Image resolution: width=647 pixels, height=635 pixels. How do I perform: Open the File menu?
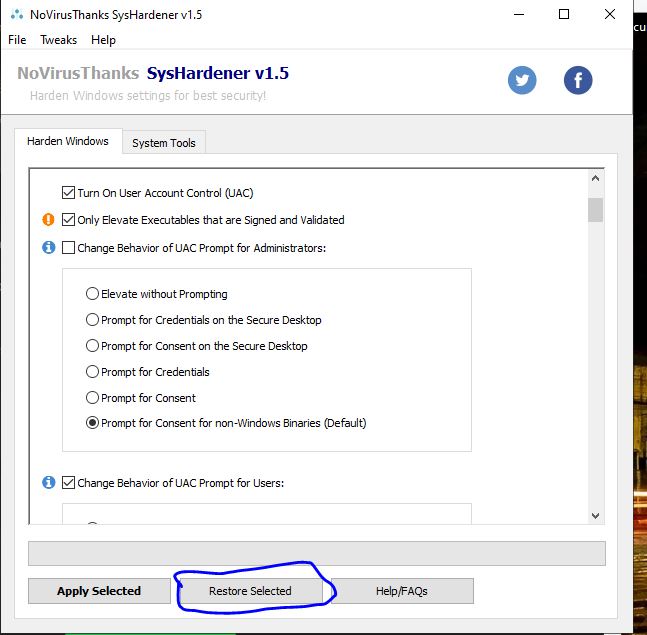[x=17, y=40]
